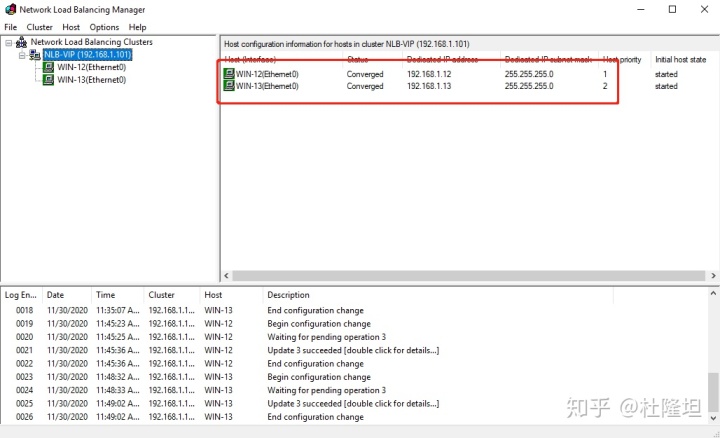Select NLB-VIP (192.168.1.101) cluster in tree

coord(88,55)
